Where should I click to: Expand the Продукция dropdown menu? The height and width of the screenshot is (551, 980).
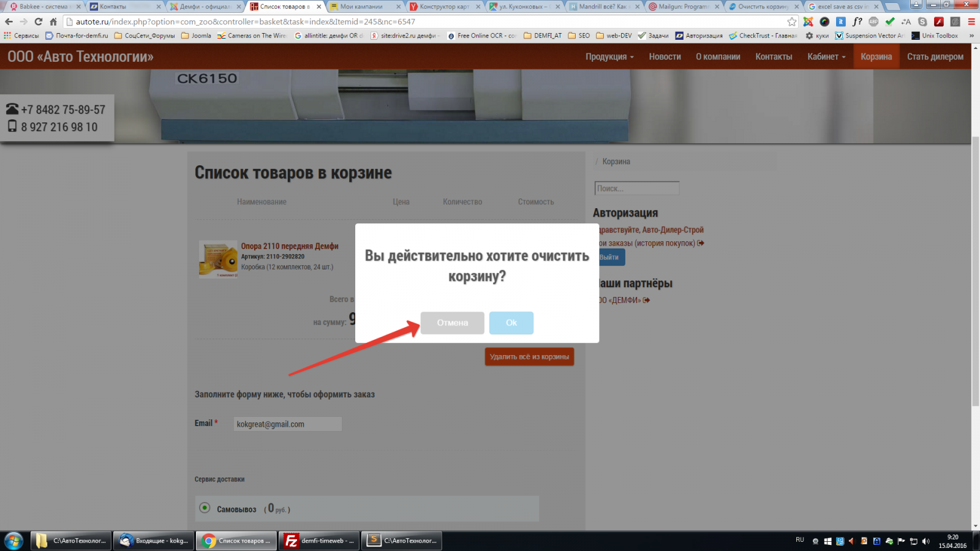tap(609, 56)
